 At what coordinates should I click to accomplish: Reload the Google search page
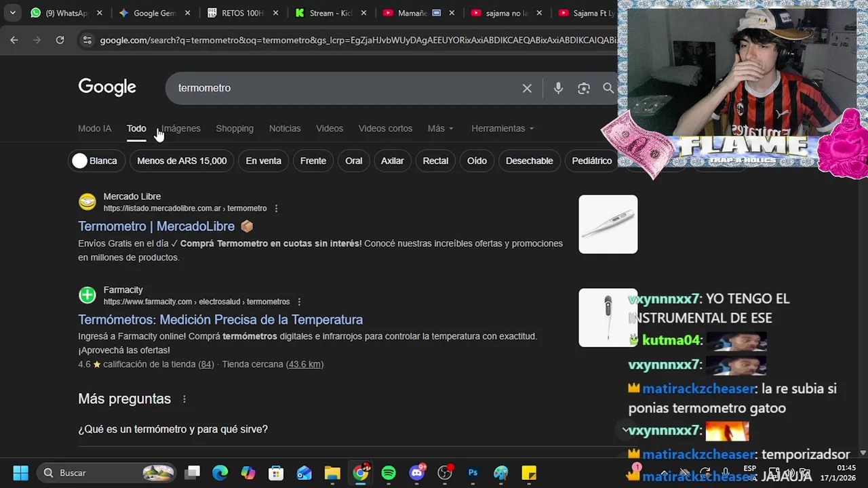(x=60, y=40)
